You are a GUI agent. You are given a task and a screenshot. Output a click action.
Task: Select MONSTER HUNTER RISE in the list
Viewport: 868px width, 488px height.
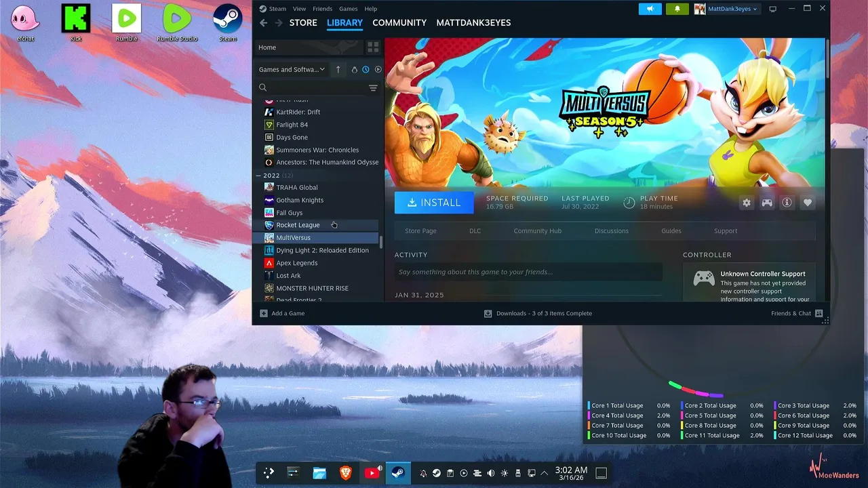coord(316,288)
